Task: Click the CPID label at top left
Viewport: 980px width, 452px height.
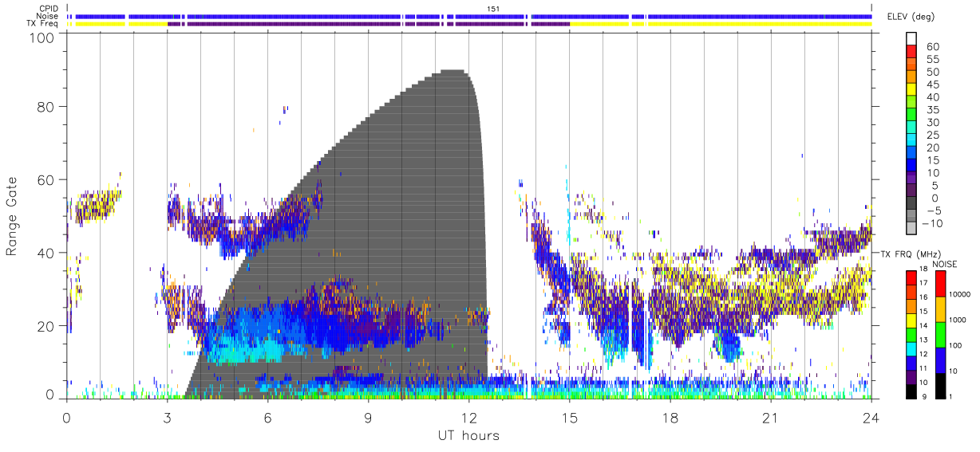Action: pos(49,8)
